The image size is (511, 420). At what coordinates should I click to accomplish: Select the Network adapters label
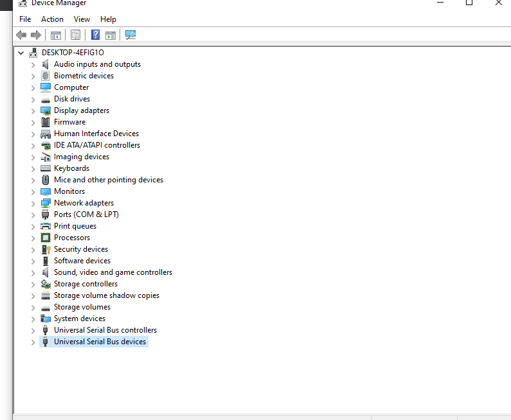click(84, 203)
